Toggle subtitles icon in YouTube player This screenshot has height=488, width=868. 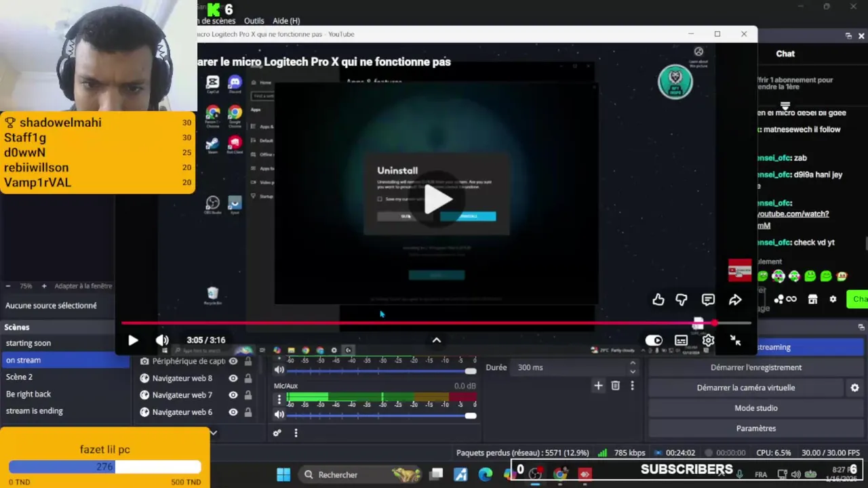[681, 340]
